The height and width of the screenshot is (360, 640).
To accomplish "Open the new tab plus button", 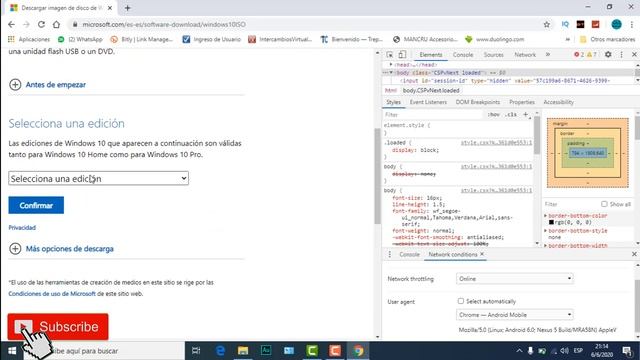I will [x=128, y=8].
